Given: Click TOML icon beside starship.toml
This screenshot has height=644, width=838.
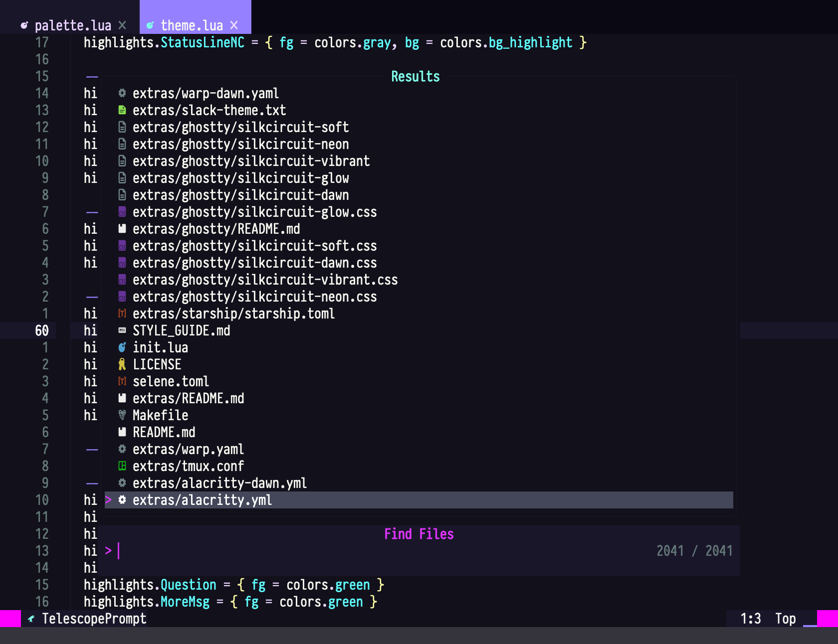Looking at the screenshot, I should pyautogui.click(x=122, y=314).
